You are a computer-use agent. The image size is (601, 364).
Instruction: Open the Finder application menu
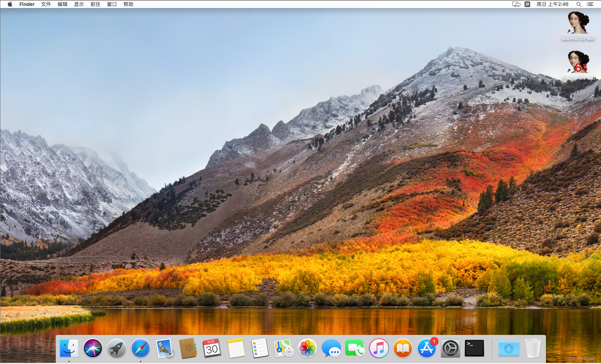tap(27, 4)
